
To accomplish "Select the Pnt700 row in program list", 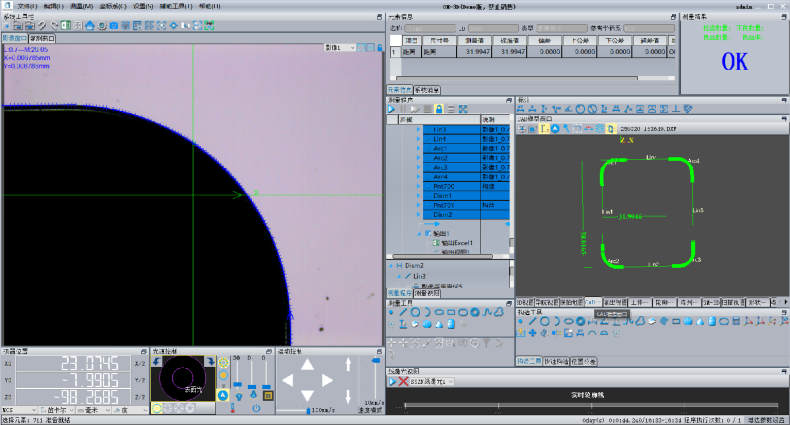I will [442, 186].
